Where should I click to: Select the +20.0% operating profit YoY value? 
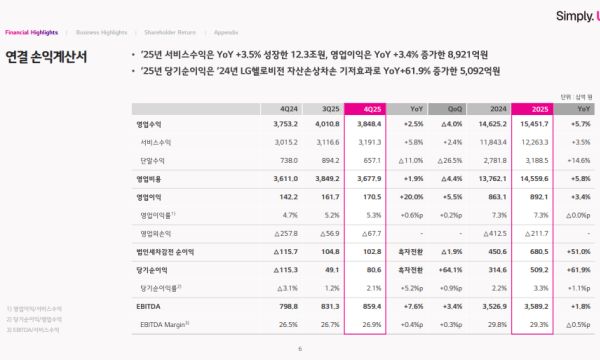pyautogui.click(x=411, y=197)
